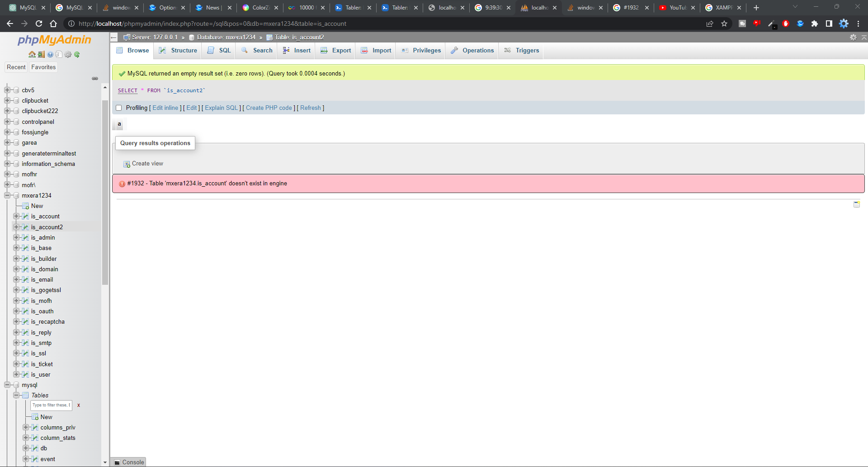The image size is (868, 467).
Task: Collapse the mxera1234 database tree
Action: (7, 196)
